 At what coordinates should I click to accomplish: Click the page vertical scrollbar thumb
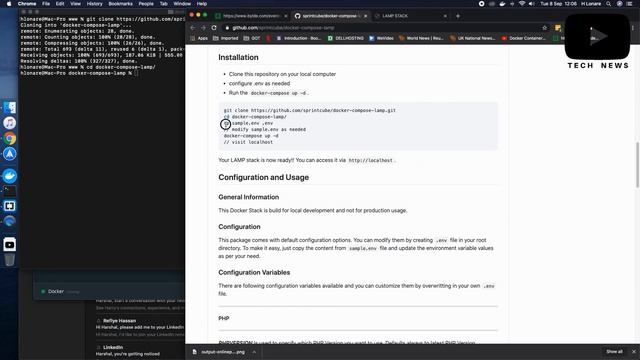coord(637,164)
